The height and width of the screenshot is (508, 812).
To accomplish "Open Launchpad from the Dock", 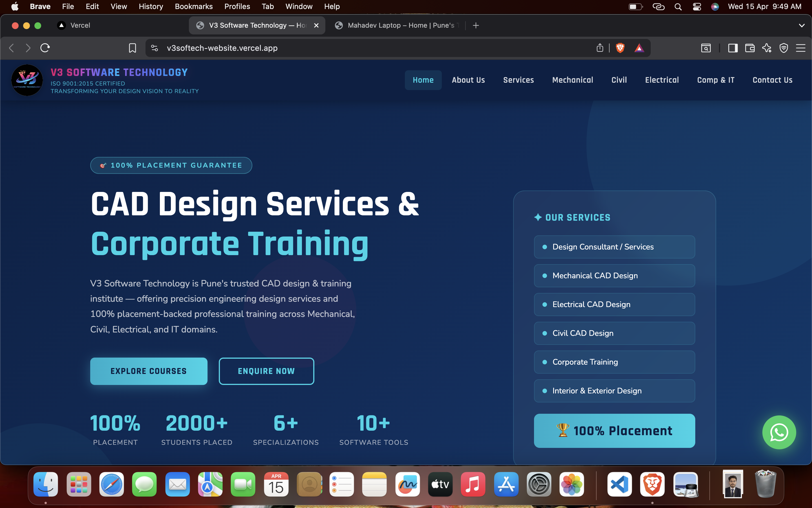I will click(x=79, y=484).
